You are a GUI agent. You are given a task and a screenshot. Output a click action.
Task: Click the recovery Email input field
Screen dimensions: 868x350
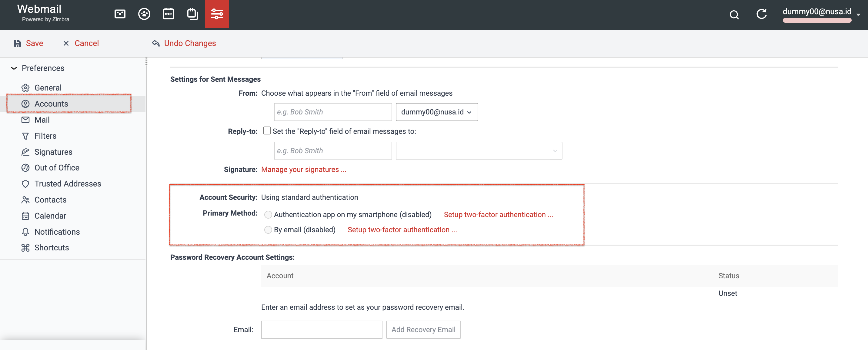click(x=322, y=330)
